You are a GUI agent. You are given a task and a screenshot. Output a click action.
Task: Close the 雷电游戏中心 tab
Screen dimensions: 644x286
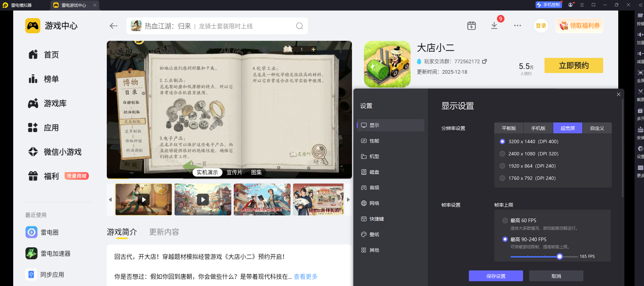coord(95,5)
